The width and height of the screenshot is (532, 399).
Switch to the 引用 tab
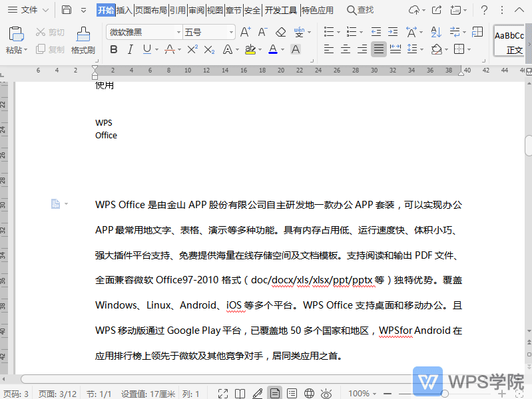coord(178,10)
